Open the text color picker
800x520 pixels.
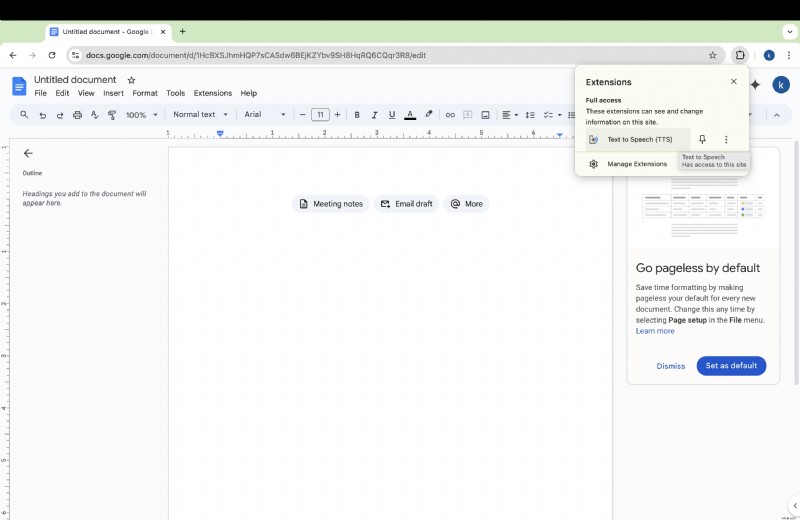tap(410, 115)
